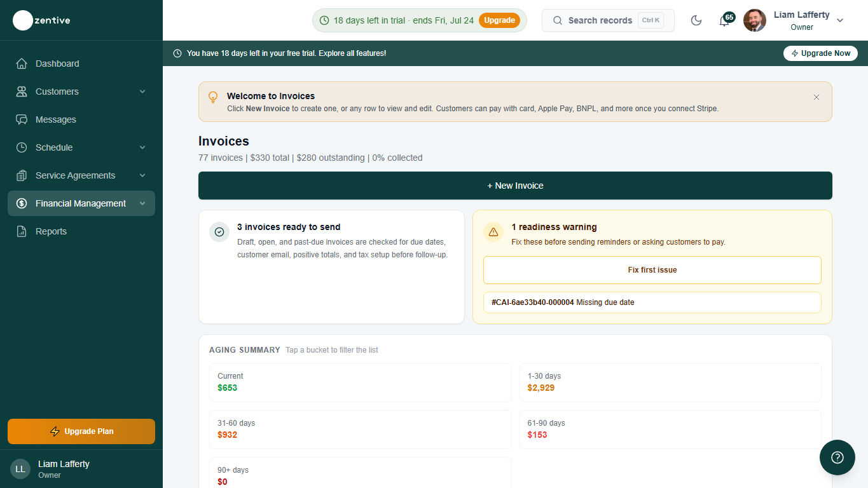Screen dimensions: 868x488
Task: Open invoice #CAI-6ae33b40-000004 missing due date
Action: click(652, 302)
